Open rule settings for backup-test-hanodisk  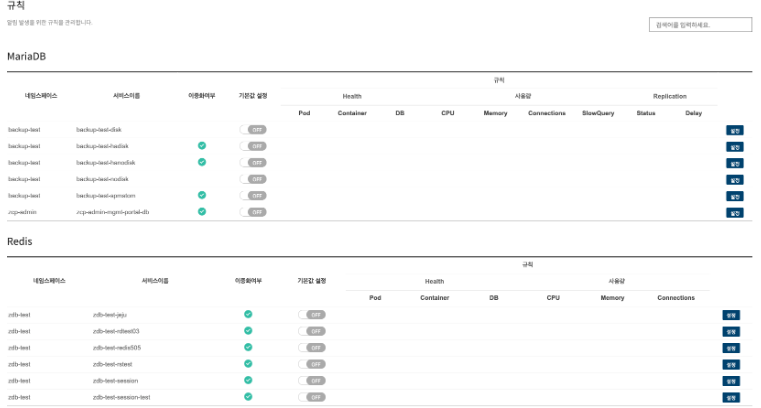[735, 163]
